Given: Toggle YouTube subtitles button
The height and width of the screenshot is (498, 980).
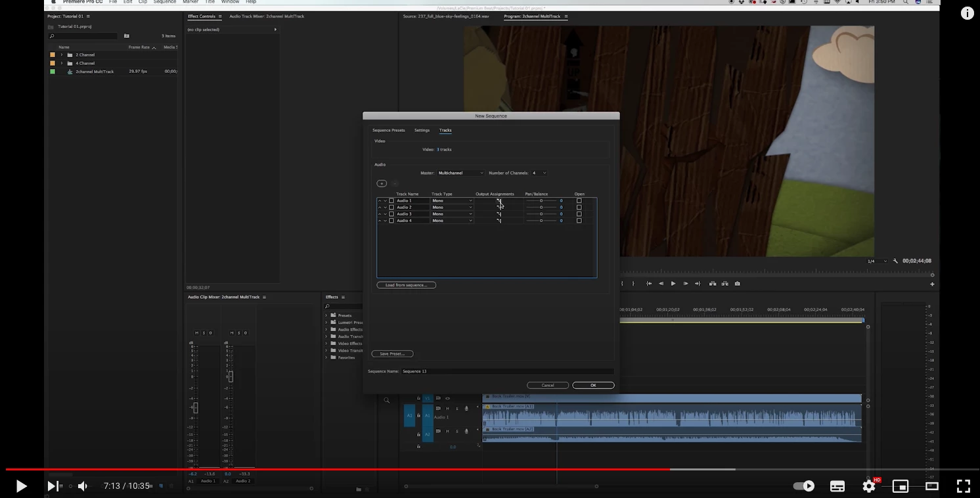Looking at the screenshot, I should [x=837, y=486].
